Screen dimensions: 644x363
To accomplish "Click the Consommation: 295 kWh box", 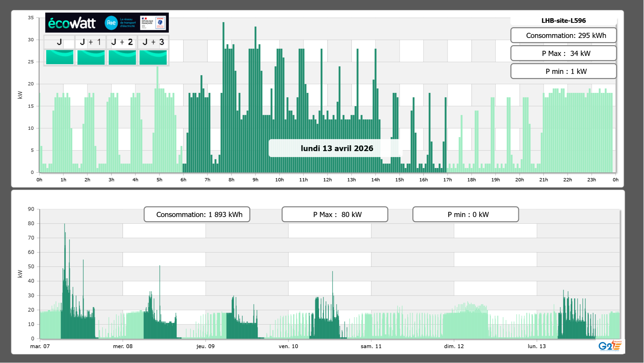I will coord(563,35).
